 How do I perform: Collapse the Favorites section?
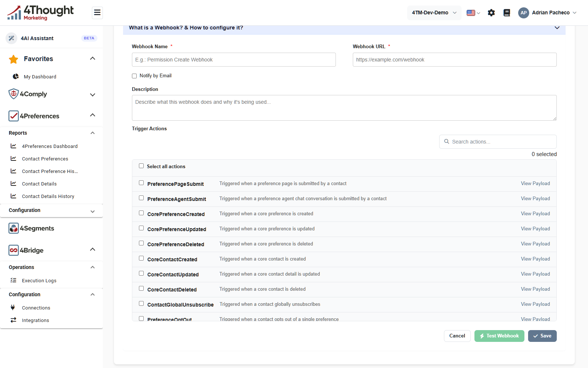coord(93,59)
